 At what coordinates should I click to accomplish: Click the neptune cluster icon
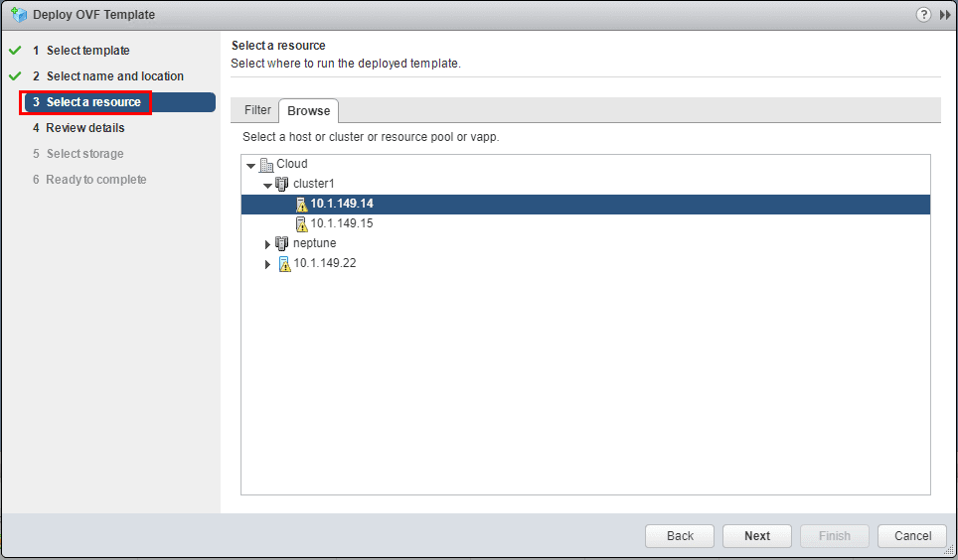pos(282,243)
